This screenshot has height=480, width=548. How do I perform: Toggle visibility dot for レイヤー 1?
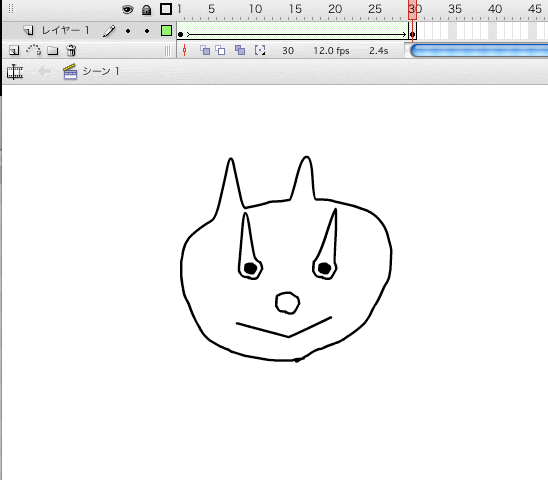pyautogui.click(x=128, y=31)
